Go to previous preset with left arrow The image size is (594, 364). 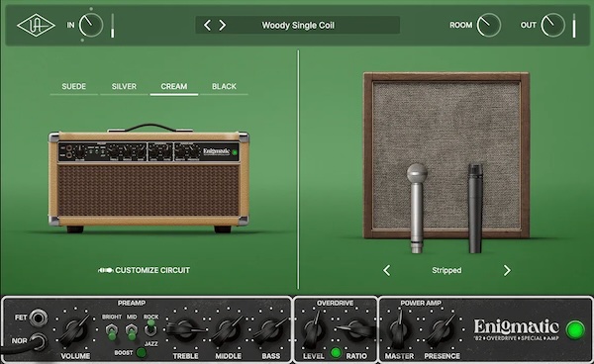click(x=207, y=26)
